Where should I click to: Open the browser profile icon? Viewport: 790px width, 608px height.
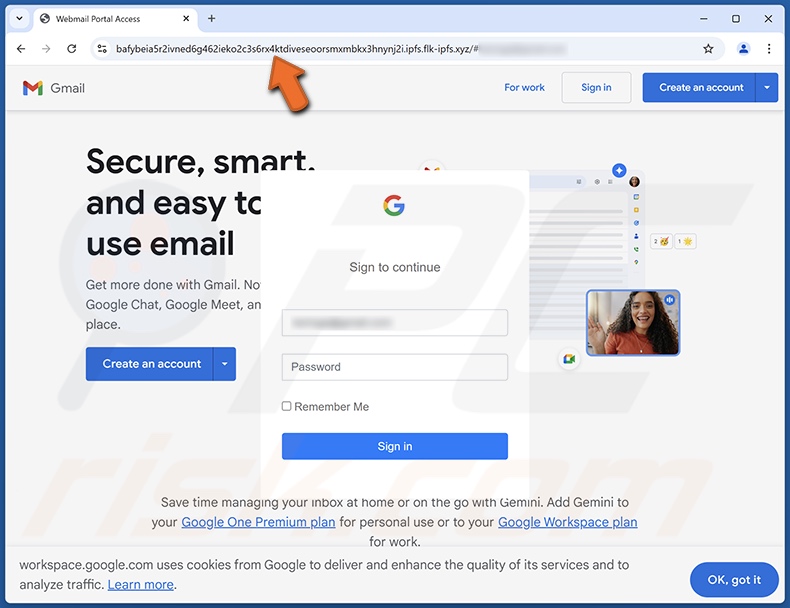743,49
